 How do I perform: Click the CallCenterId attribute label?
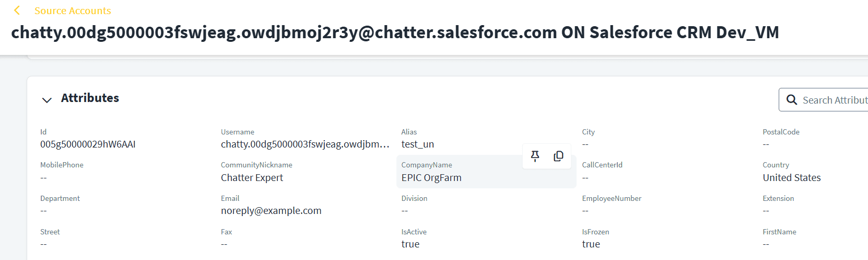click(602, 165)
